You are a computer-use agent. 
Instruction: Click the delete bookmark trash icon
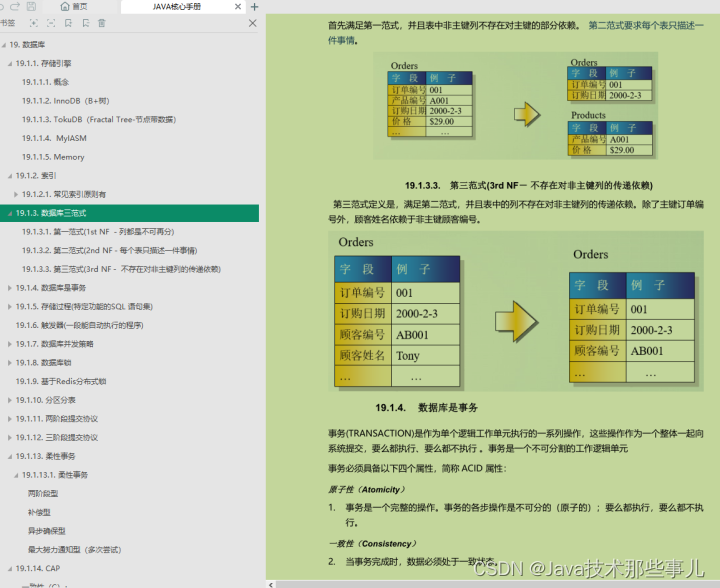102,23
